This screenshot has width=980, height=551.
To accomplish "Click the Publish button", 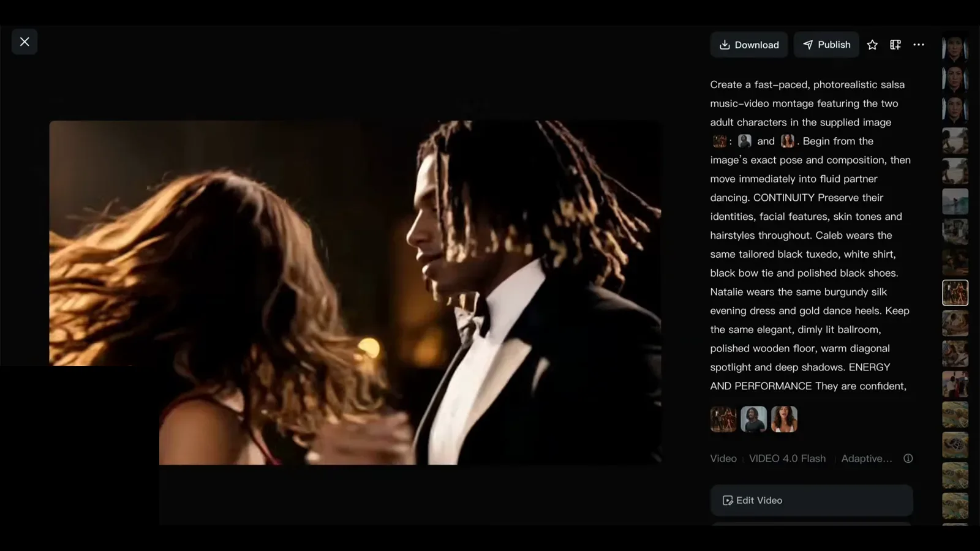I will (x=826, y=45).
